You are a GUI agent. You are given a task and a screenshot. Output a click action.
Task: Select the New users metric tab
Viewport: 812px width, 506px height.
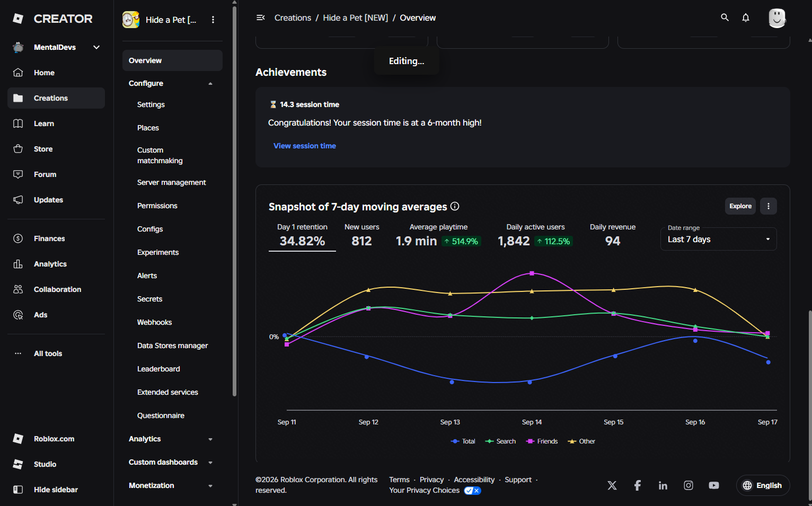click(362, 236)
